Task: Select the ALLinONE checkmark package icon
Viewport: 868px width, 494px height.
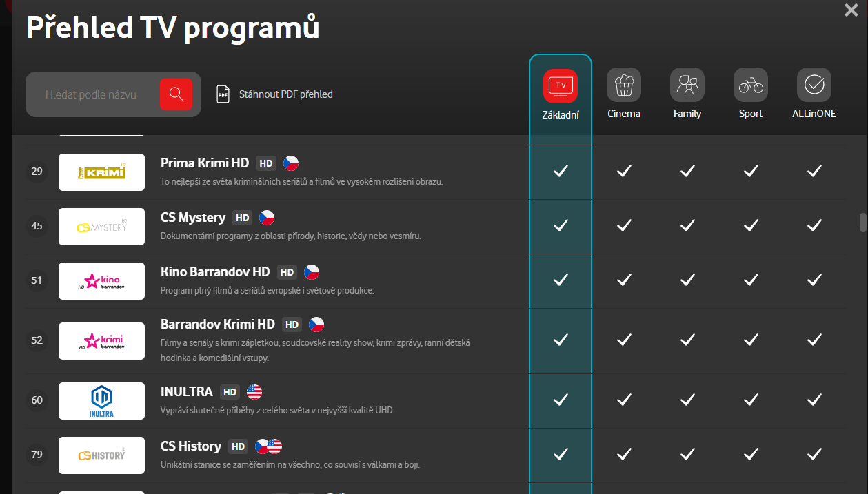Action: [814, 85]
